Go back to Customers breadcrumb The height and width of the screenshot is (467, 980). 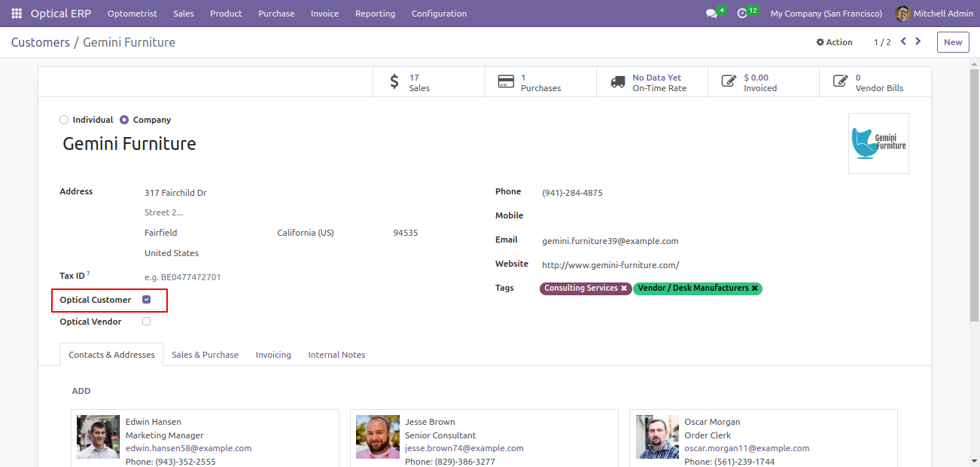pos(41,42)
